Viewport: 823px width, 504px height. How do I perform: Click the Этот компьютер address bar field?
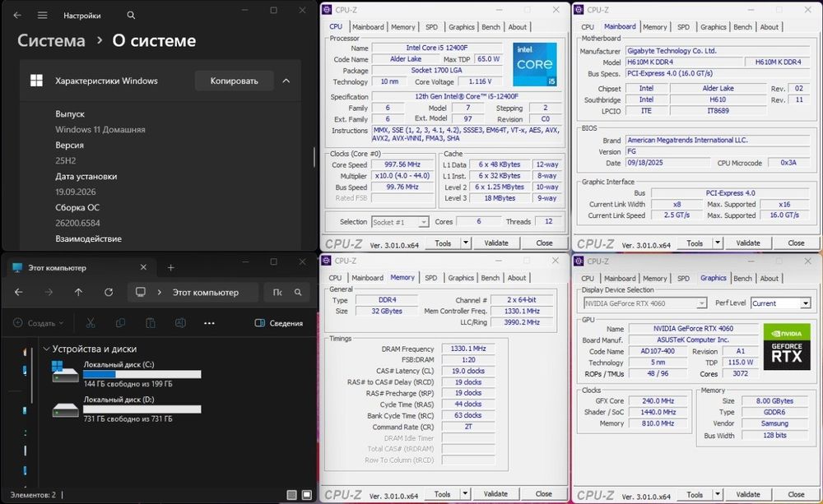click(x=193, y=292)
